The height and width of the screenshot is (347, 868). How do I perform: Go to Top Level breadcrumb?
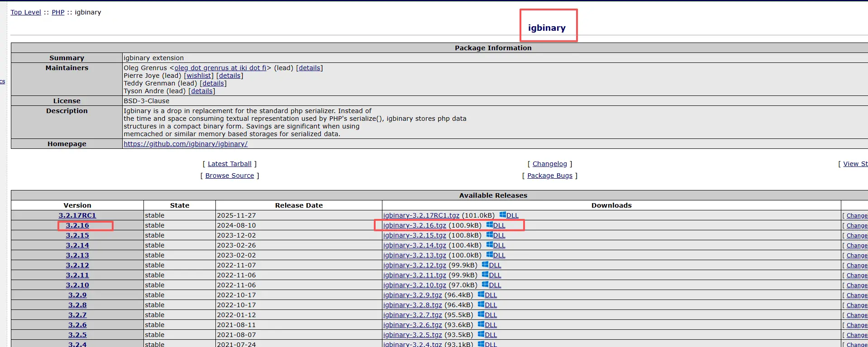point(26,12)
